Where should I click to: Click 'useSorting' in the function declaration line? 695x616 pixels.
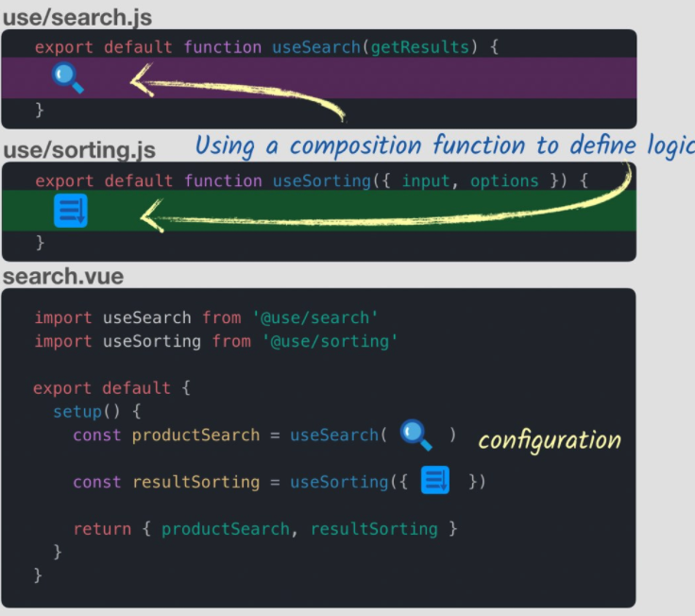[x=321, y=181]
